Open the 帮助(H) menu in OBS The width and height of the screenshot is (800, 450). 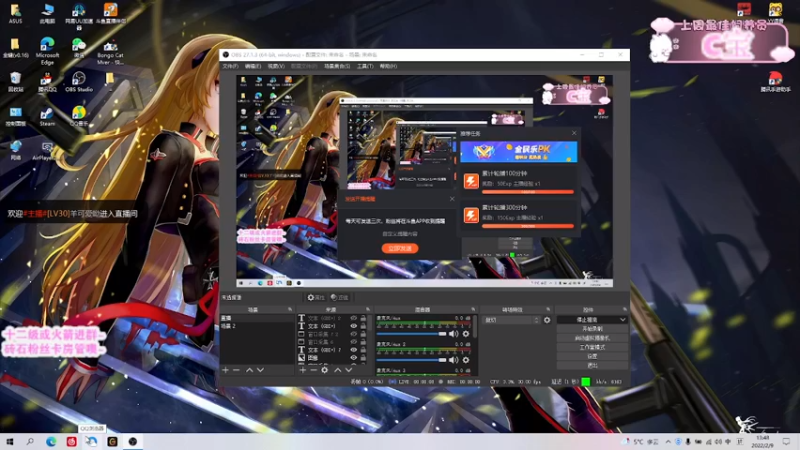(x=388, y=66)
